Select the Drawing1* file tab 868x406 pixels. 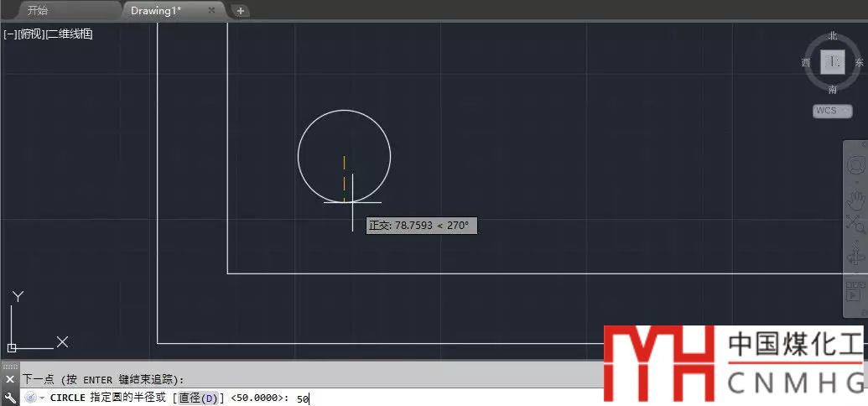pos(156,11)
